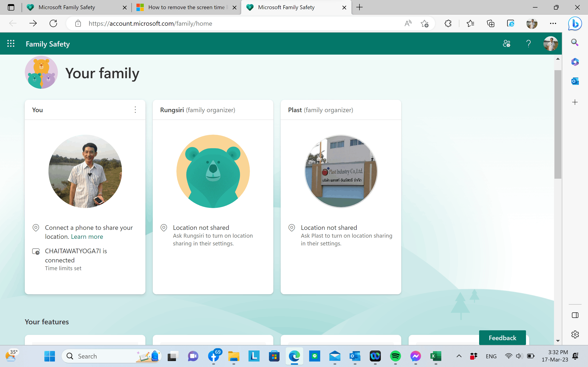Click the browser address bar URL

[x=150, y=24]
